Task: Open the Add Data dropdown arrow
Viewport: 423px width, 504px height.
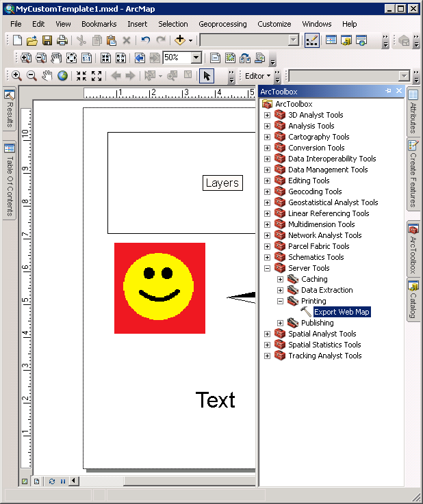Action: tap(191, 41)
